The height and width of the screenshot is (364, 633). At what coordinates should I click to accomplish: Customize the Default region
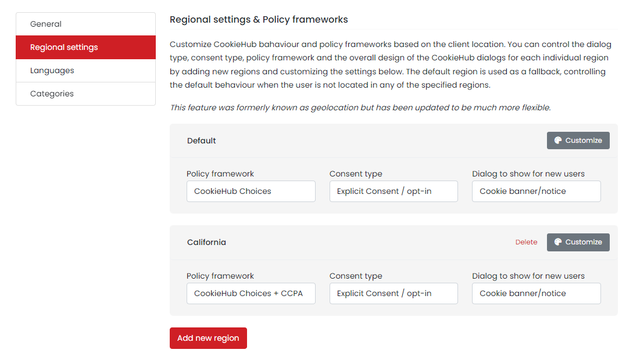(x=578, y=140)
